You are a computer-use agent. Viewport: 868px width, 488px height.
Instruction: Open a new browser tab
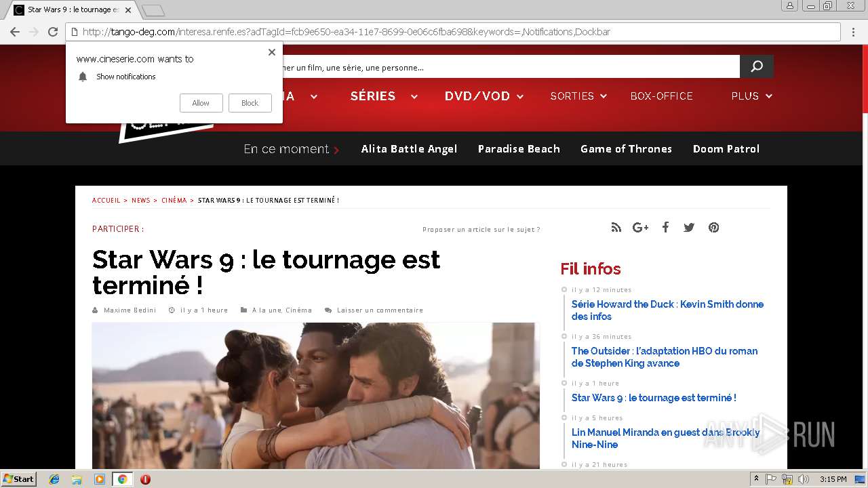pos(153,10)
